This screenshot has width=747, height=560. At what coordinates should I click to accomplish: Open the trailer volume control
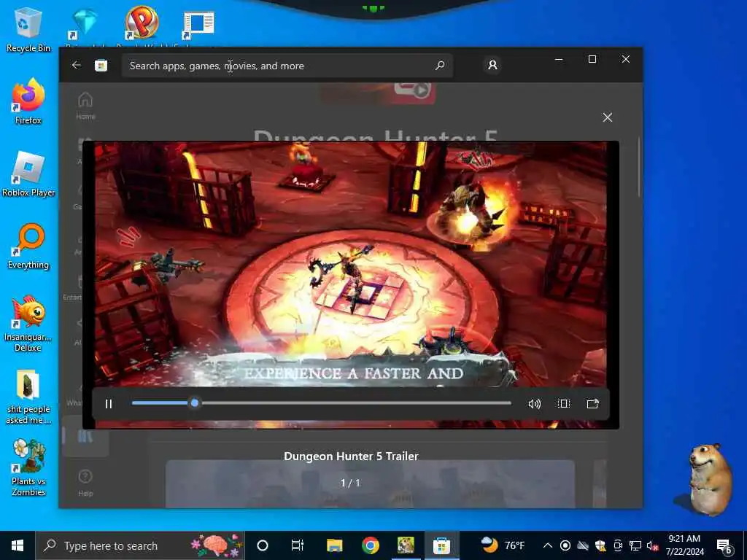pyautogui.click(x=535, y=404)
